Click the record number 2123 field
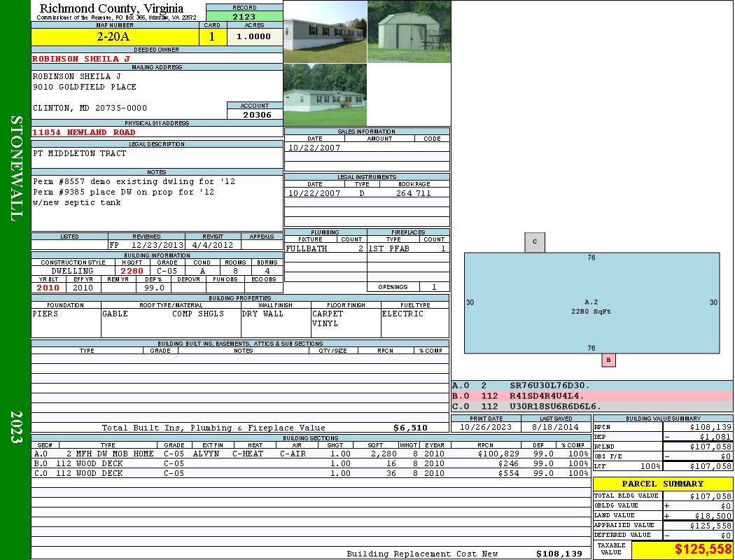The width and height of the screenshot is (735, 560). click(244, 17)
